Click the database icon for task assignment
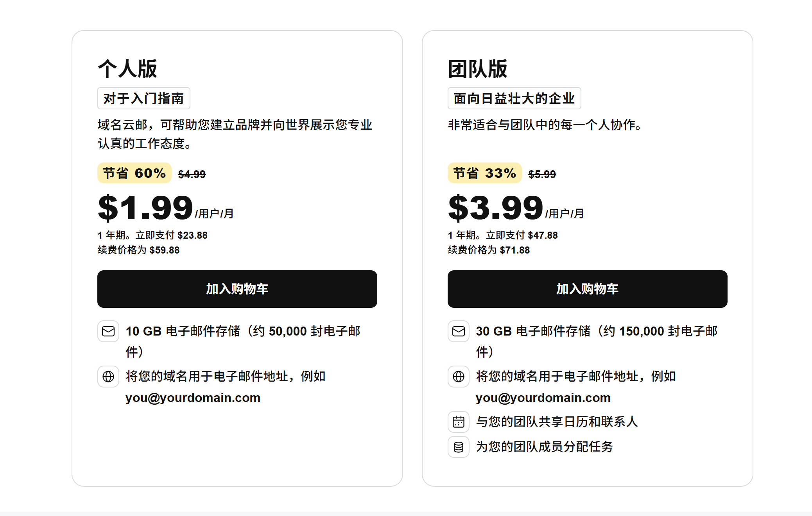 [459, 447]
